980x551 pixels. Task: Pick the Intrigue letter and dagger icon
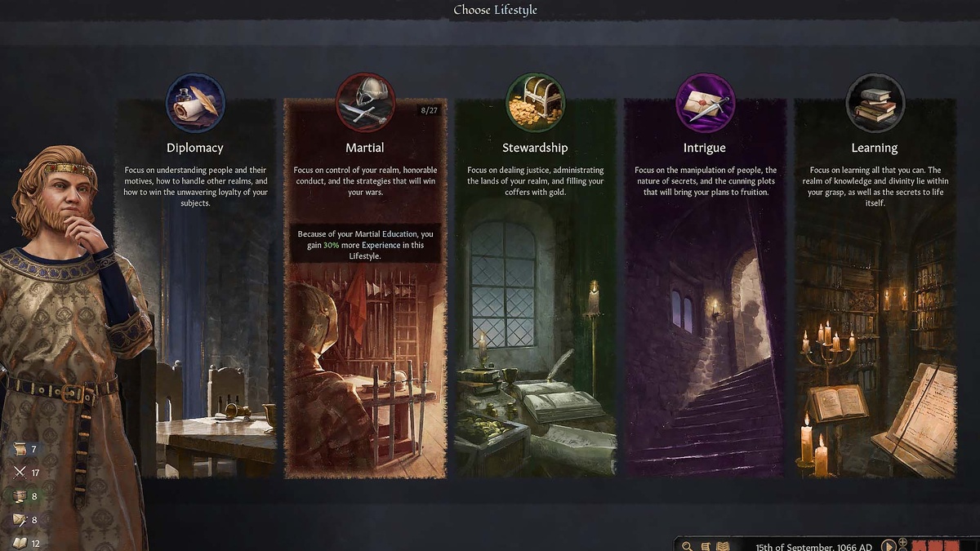point(706,103)
